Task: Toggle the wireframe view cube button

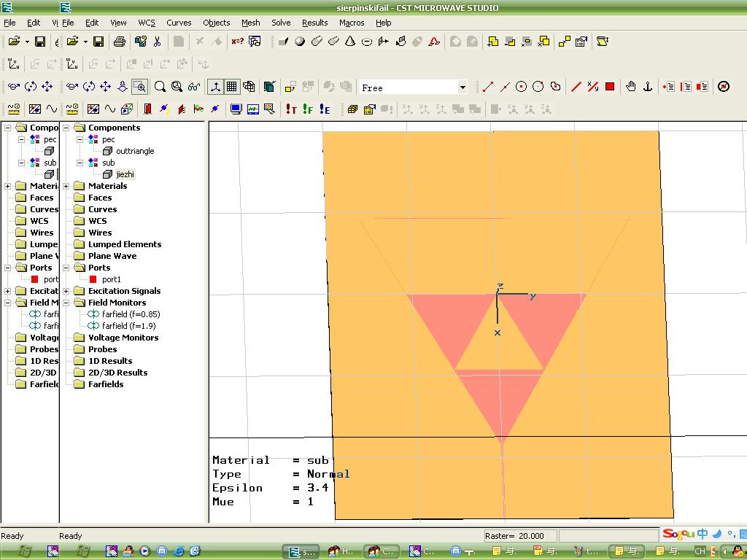Action: point(249,87)
